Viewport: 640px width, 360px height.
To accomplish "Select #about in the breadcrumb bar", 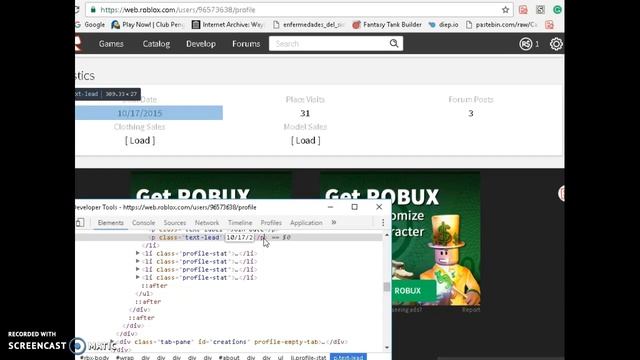I will (229, 357).
